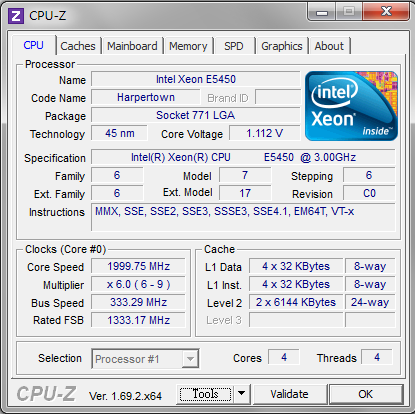Click the empty Level 3 cache field

click(x=296, y=320)
